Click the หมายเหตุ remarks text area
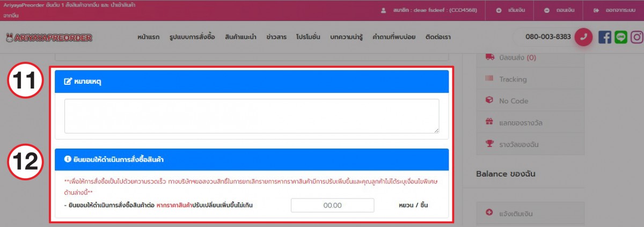The image size is (644, 227). [251, 116]
